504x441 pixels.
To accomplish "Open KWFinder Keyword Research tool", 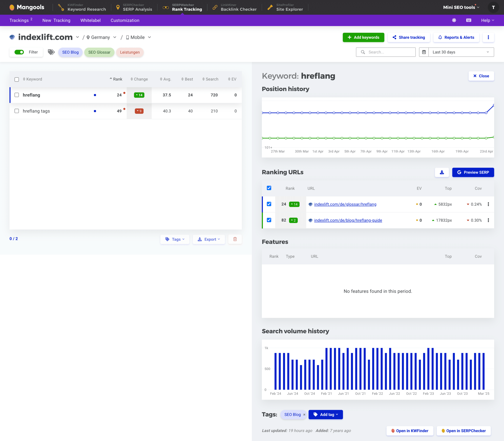I will point(82,7).
